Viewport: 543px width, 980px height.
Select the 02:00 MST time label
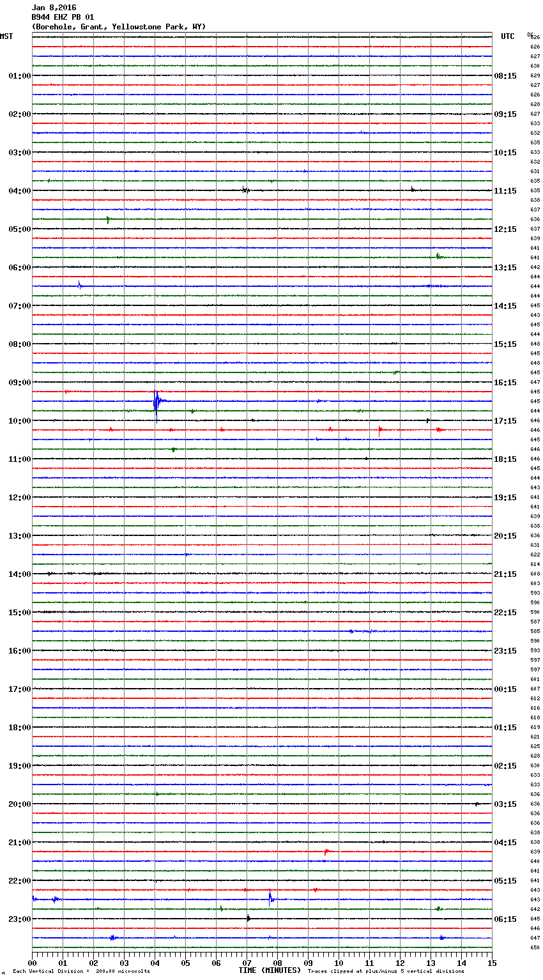(x=20, y=114)
